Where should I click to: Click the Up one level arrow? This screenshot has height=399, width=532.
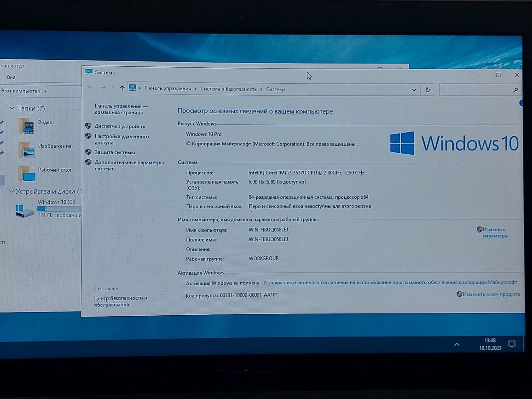pyautogui.click(x=122, y=88)
